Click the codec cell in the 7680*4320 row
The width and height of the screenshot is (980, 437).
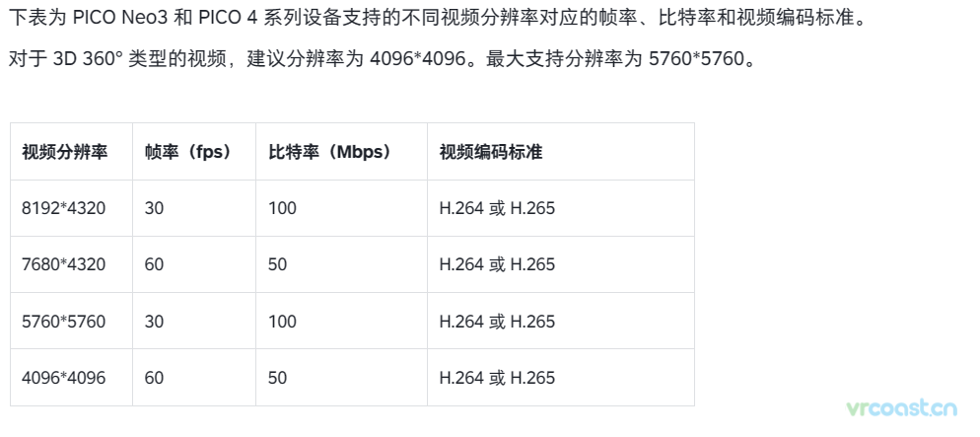click(561, 264)
